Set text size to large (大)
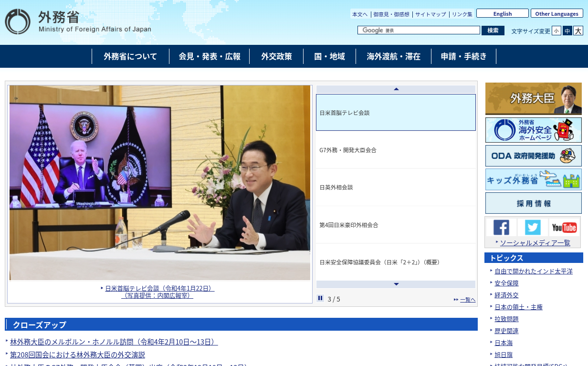 578,31
